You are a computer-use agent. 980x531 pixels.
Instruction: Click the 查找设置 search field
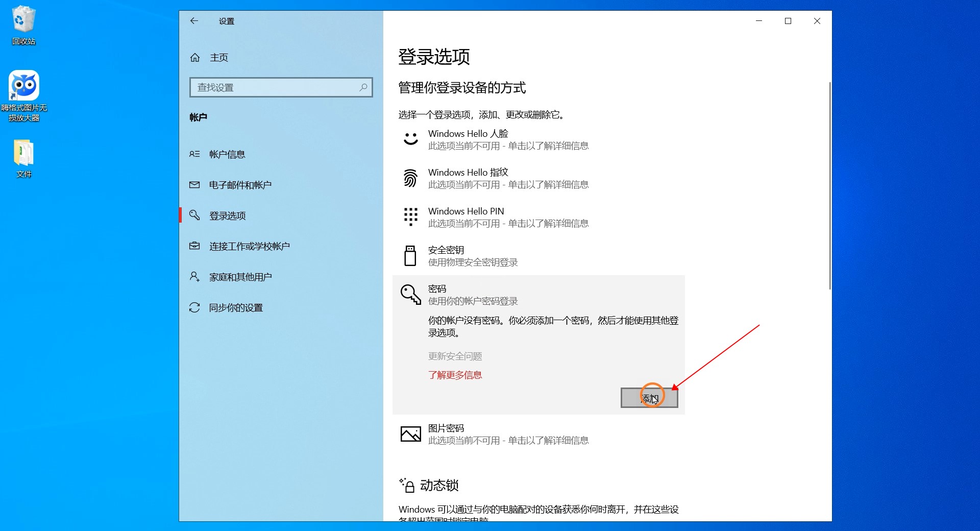(x=276, y=87)
